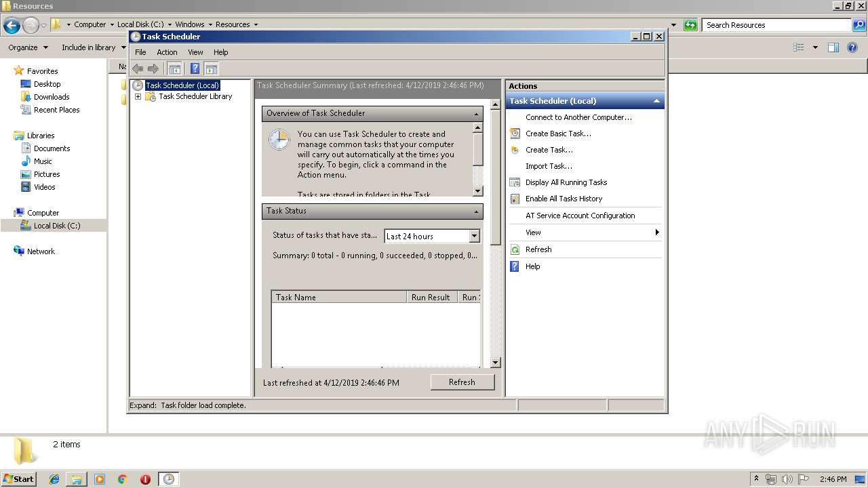Viewport: 868px width, 488px height.
Task: Open Pictures library in sidebar
Action: 47,174
